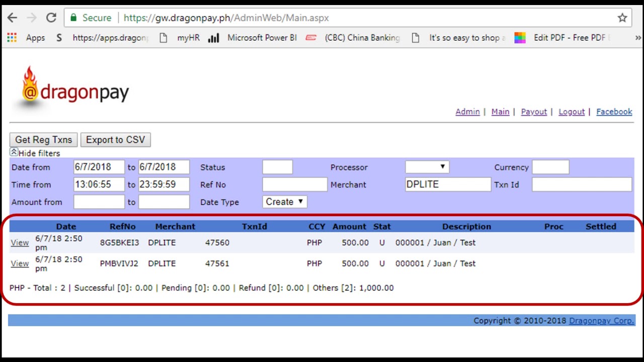Click the Settled column header
644x362 pixels.
coord(601,226)
